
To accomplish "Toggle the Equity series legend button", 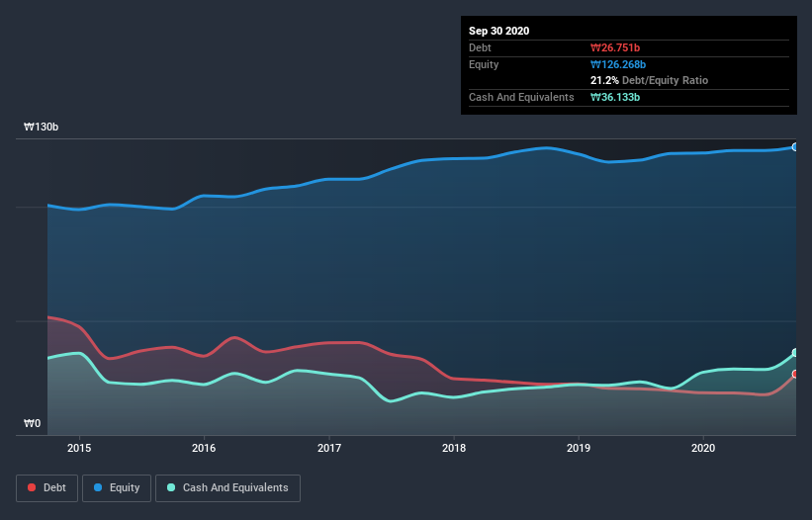I will click(117, 488).
